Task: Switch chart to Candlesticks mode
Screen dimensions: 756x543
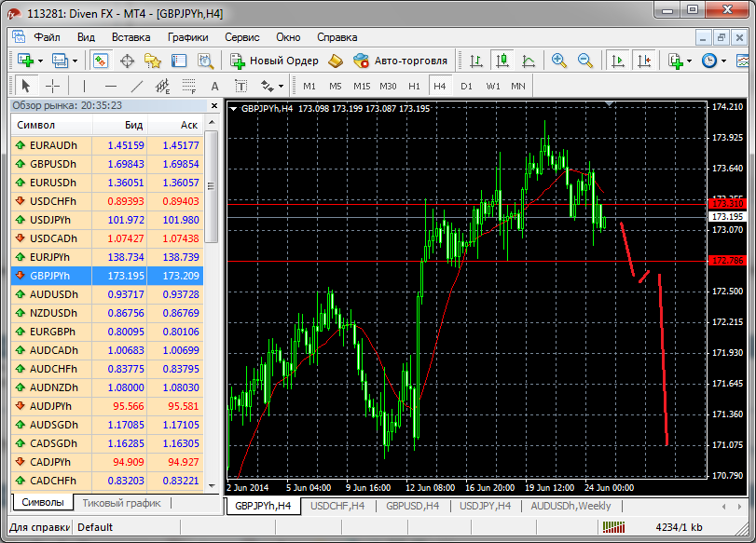Action: [x=502, y=61]
